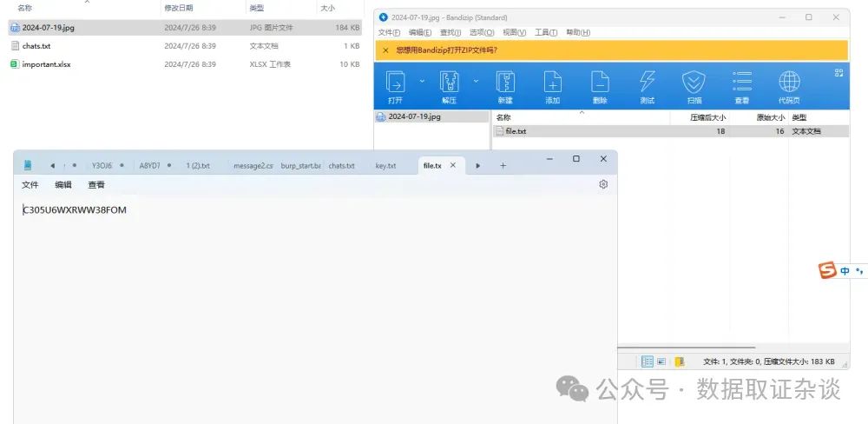Switch to the key.txt Notepad tab
The width and height of the screenshot is (868, 424).
[385, 165]
